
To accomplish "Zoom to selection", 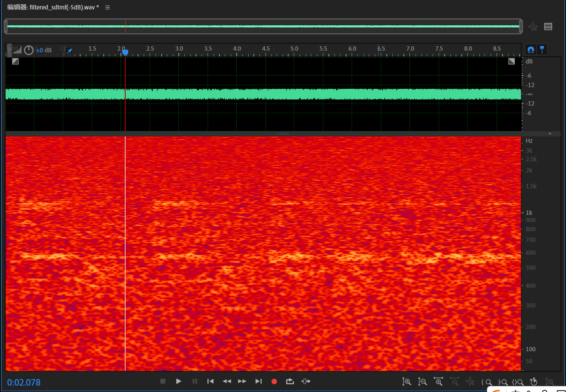I will pos(518,382).
